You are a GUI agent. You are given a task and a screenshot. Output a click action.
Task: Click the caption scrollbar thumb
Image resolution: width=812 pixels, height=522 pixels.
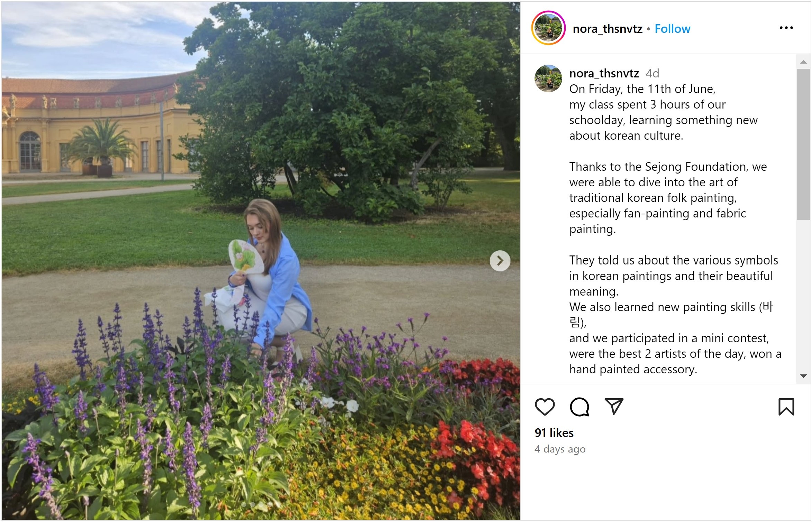point(803,144)
